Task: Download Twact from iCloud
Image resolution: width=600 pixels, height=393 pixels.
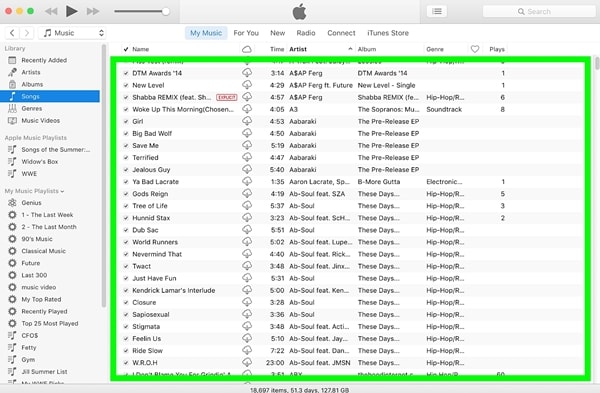Action: click(247, 266)
